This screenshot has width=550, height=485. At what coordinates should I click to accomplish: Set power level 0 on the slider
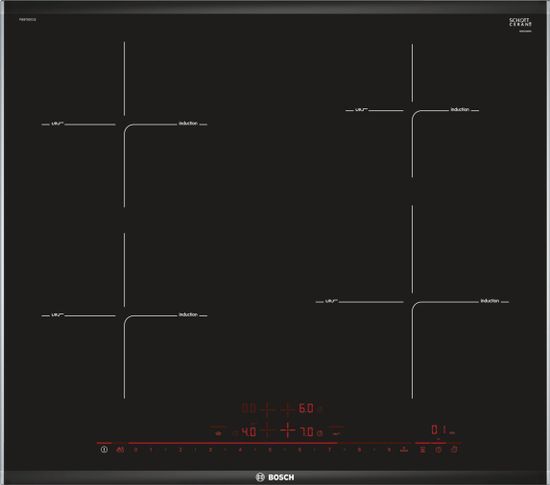[136, 450]
